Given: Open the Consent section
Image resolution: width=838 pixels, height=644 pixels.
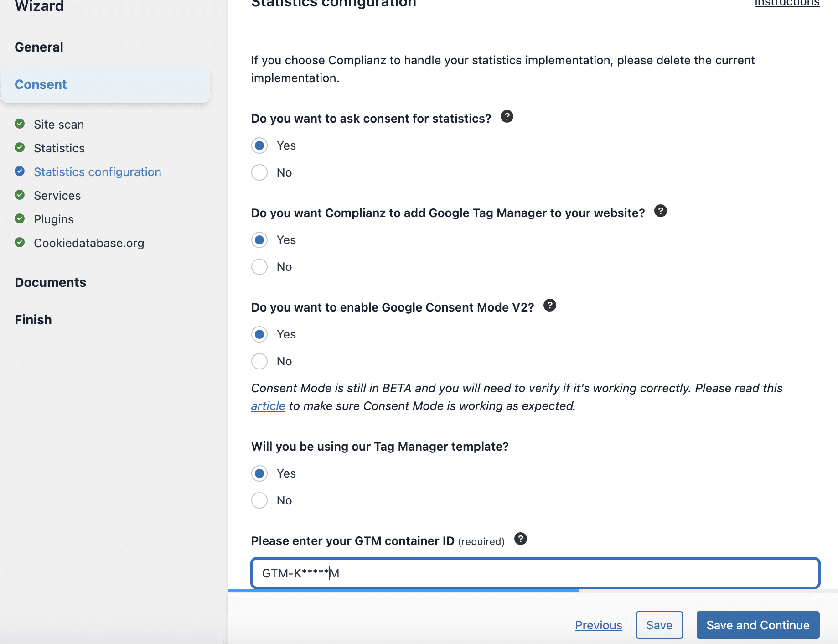Looking at the screenshot, I should click(41, 84).
